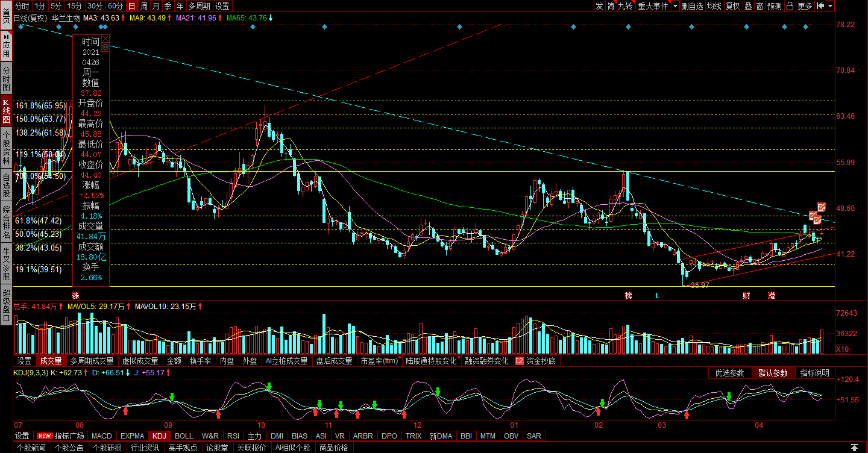Viewport: 868px width, 453px height.
Task: Click the 重大事件 button
Action: click(653, 6)
